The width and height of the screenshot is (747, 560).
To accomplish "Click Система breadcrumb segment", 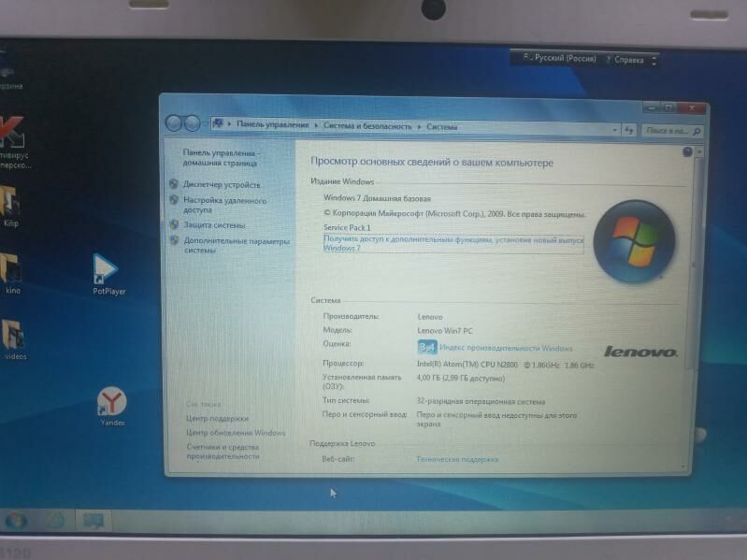I will tap(442, 127).
